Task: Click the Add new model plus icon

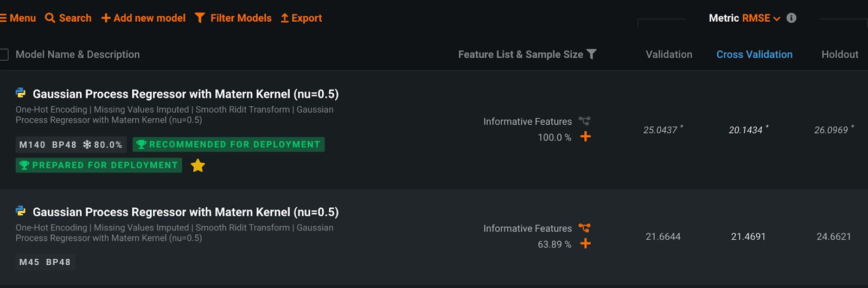Action: tap(106, 18)
